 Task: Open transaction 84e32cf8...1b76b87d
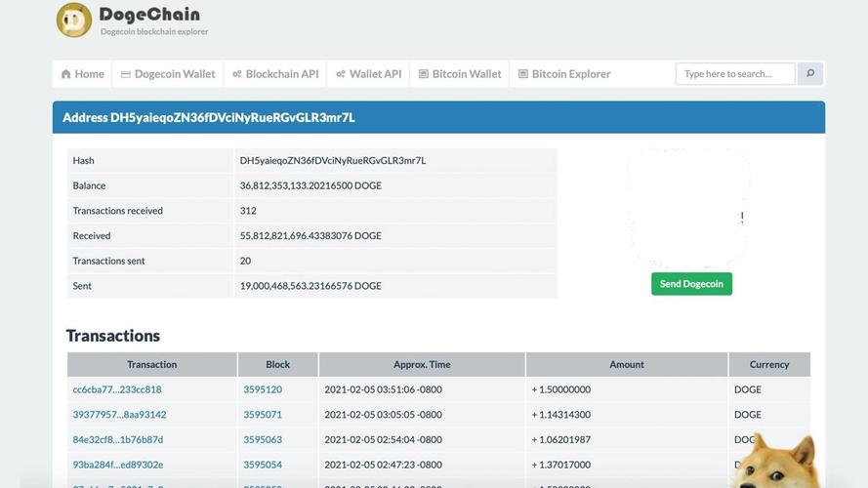click(118, 439)
